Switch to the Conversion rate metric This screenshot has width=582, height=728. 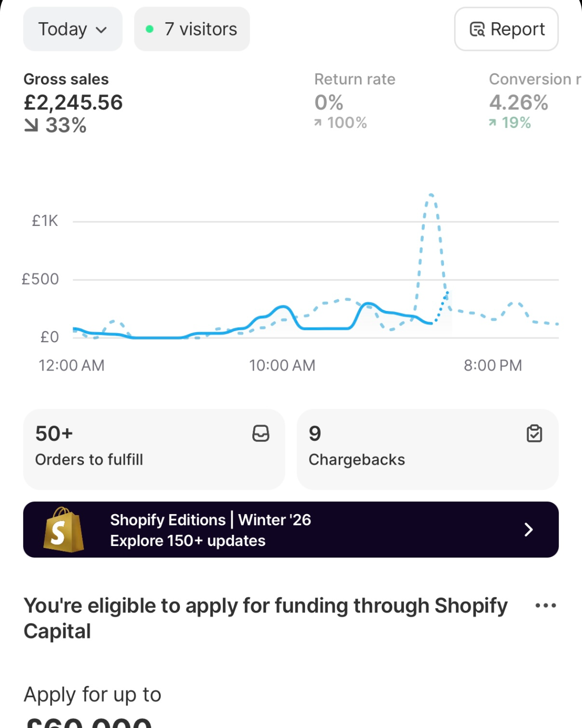(x=531, y=101)
